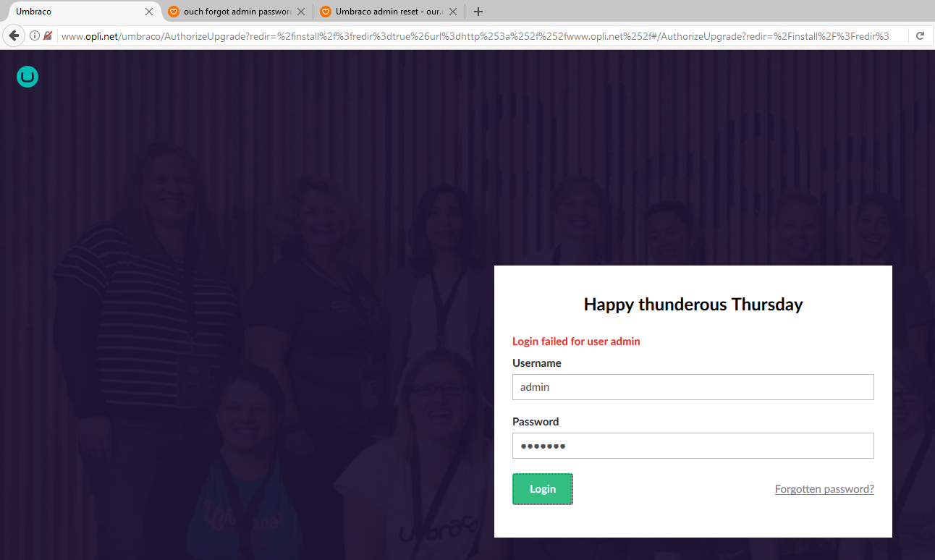
Task: Click the crossed-out permissions icon beside the URL
Action: point(48,36)
